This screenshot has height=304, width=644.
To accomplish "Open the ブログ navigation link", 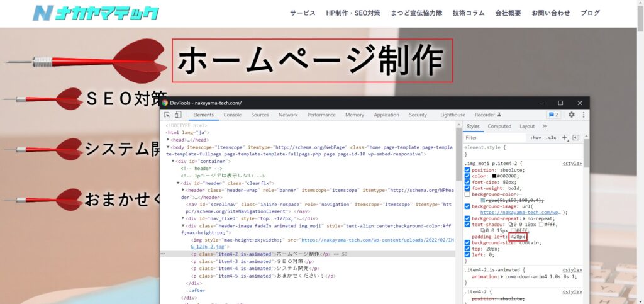I will tap(590, 13).
